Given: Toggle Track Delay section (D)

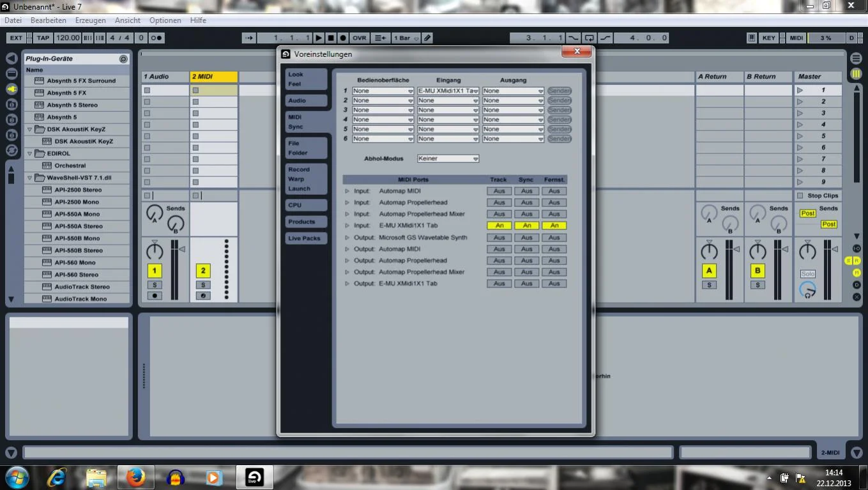Looking at the screenshot, I should [857, 285].
